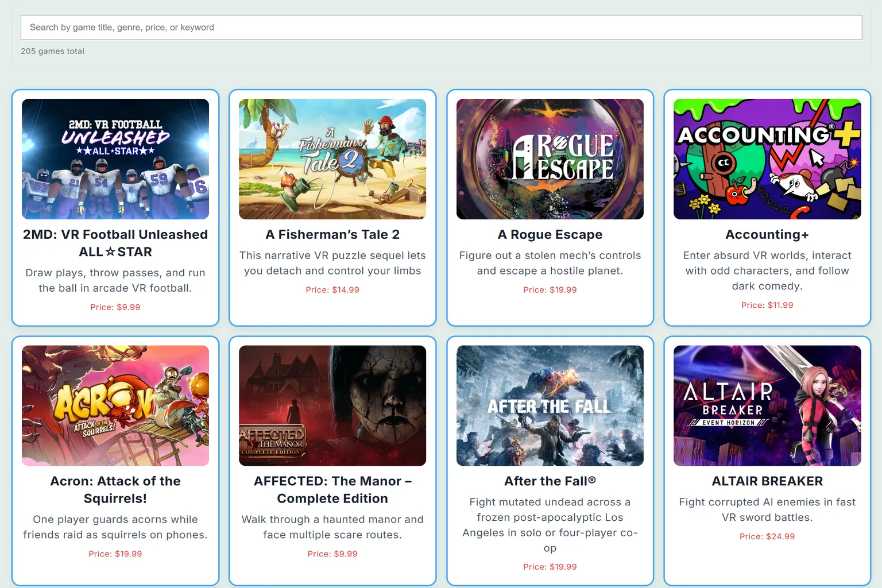Open the Accounting+ cover image
Screen dimensions: 882x588
pos(767,159)
